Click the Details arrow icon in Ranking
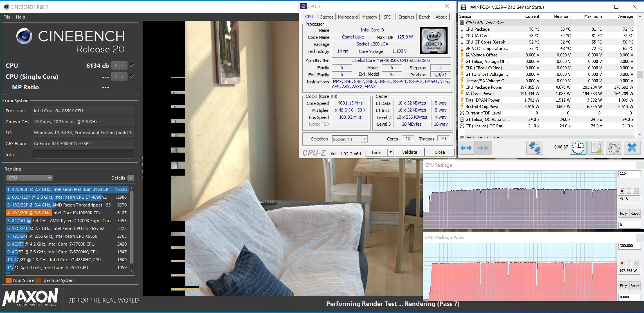This screenshot has width=644, height=313. click(131, 178)
